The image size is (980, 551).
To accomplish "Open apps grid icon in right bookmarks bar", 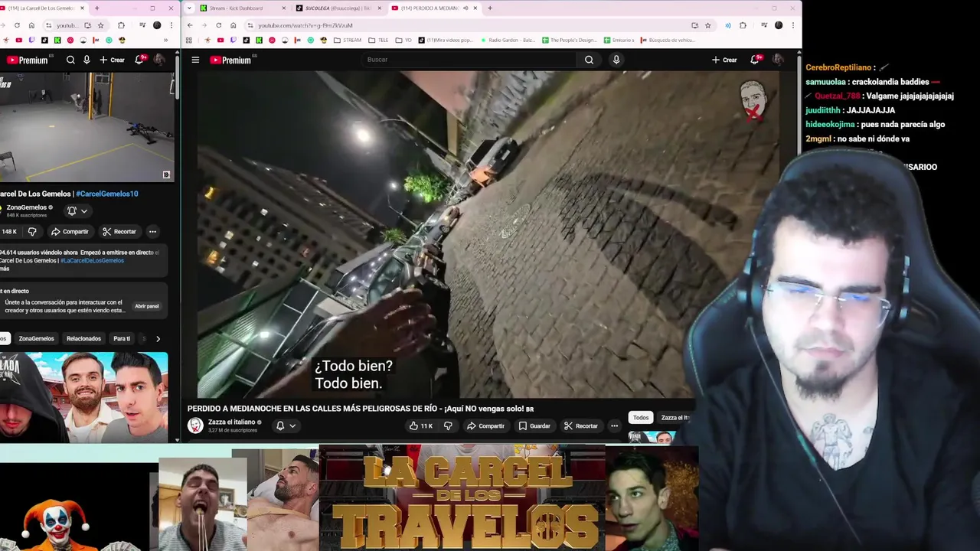I will (189, 40).
